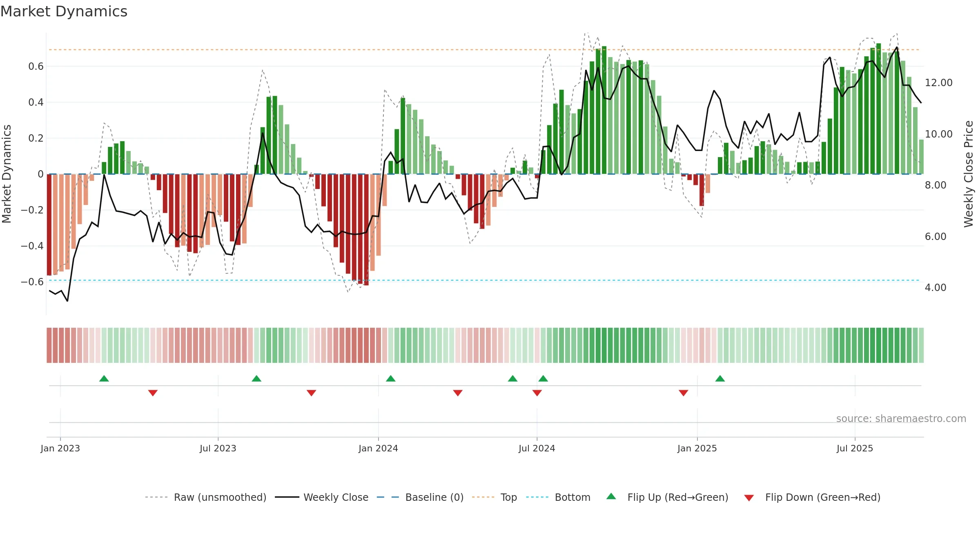Click the 10.00 right axis price label
Viewport: 980px width, 551px height.
click(939, 134)
